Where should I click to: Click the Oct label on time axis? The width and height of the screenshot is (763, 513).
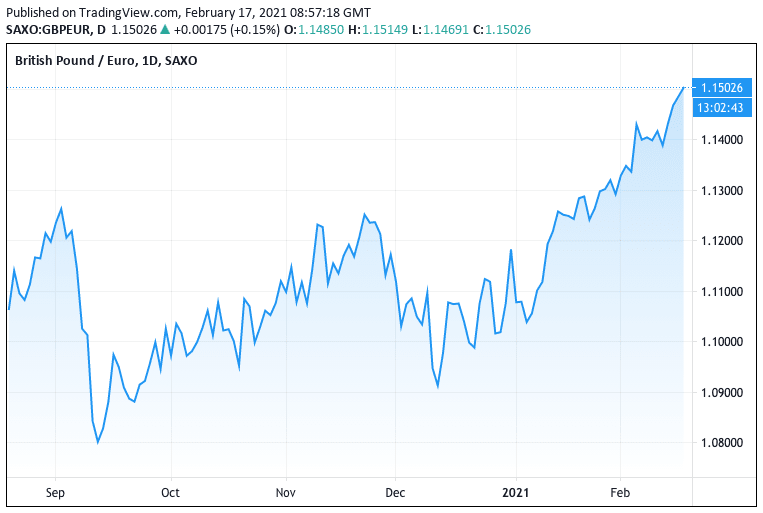[x=170, y=492]
